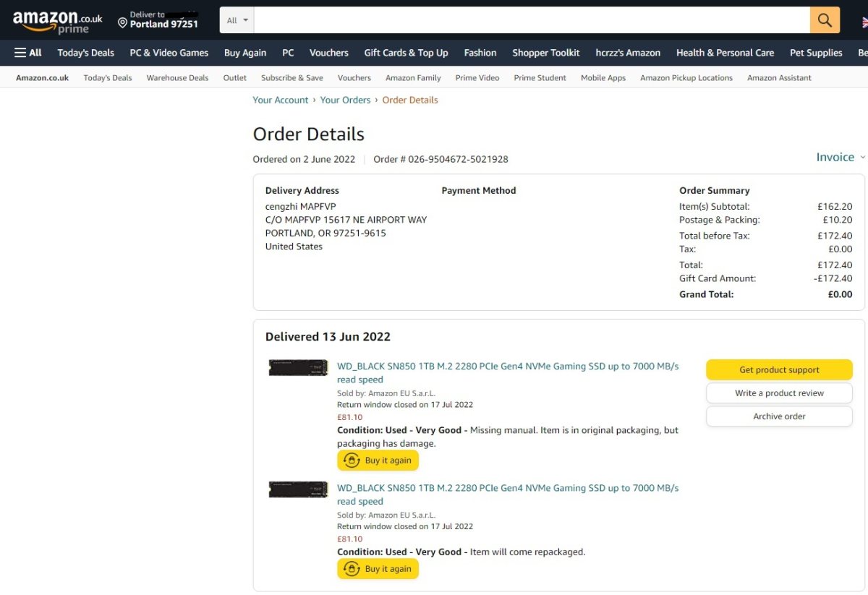Open Subscribe & Save link
The height and width of the screenshot is (595, 868).
292,78
